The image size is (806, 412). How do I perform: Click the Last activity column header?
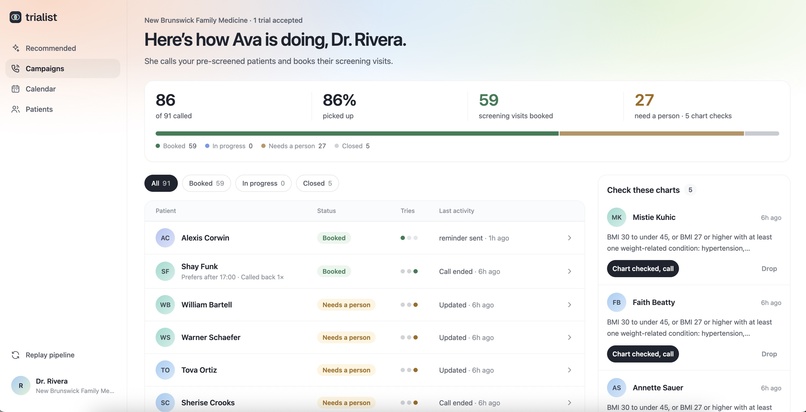[456, 211]
